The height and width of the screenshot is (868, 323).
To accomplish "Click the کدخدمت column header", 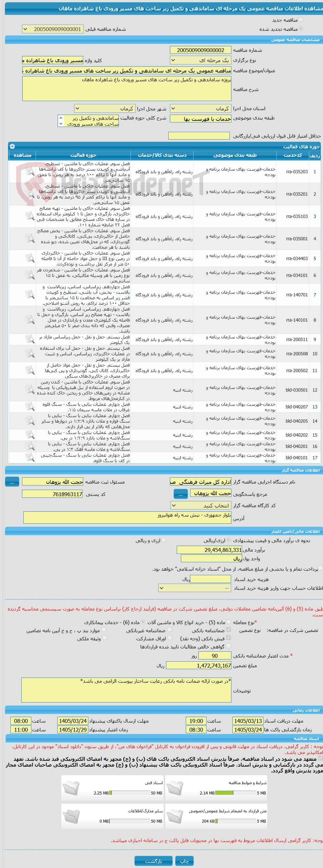I will tap(293, 155).
